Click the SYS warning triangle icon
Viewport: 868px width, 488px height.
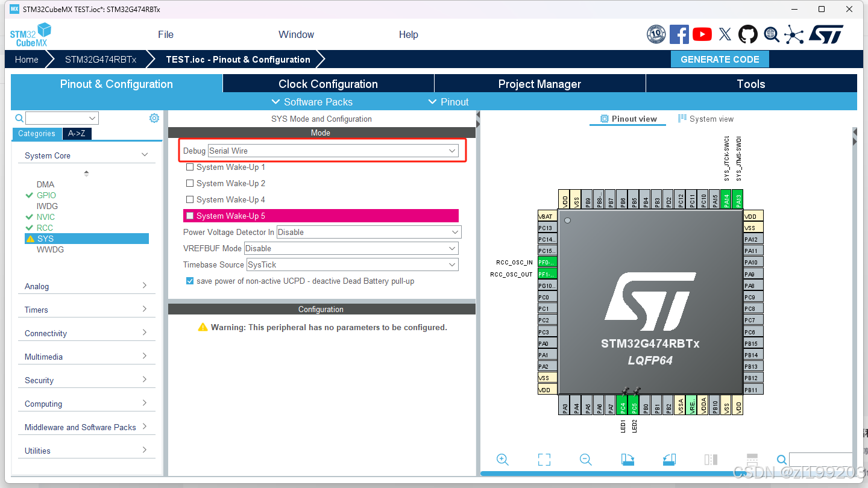tap(30, 239)
